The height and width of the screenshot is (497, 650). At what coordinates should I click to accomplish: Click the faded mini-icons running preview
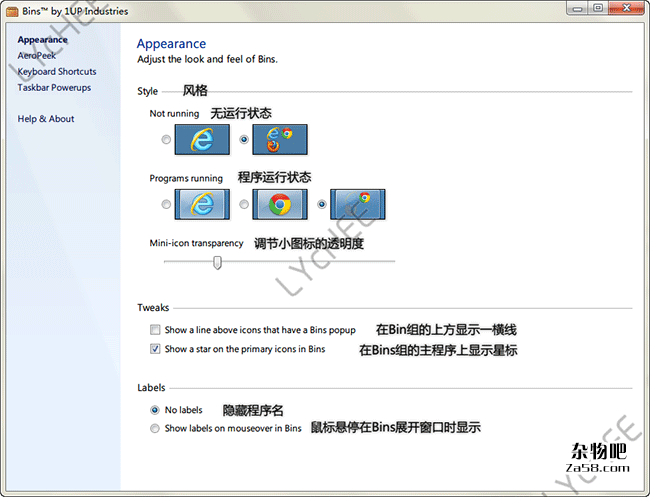click(358, 204)
